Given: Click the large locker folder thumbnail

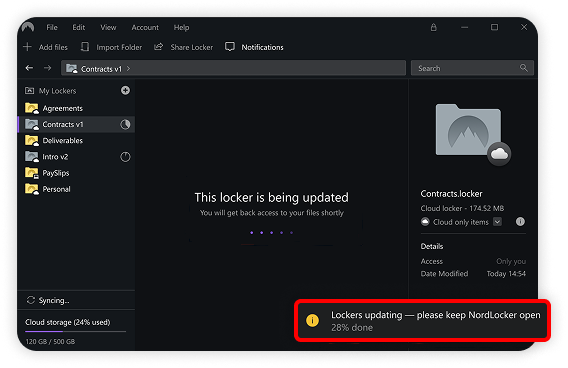Looking at the screenshot, I should [x=468, y=130].
